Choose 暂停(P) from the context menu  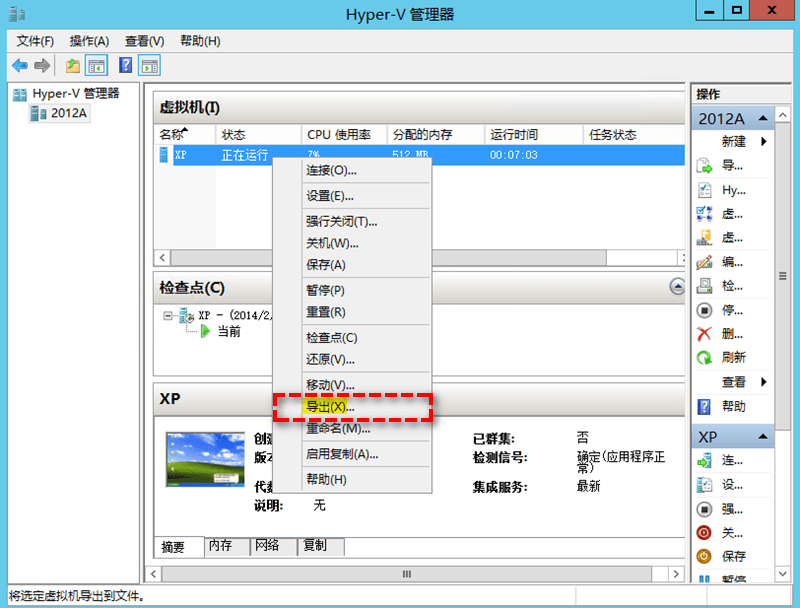coord(352,290)
